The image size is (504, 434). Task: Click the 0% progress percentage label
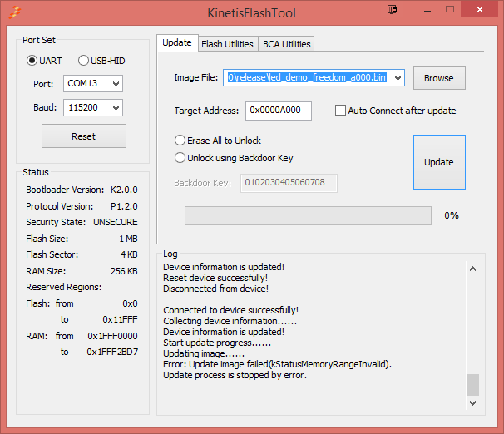click(452, 215)
